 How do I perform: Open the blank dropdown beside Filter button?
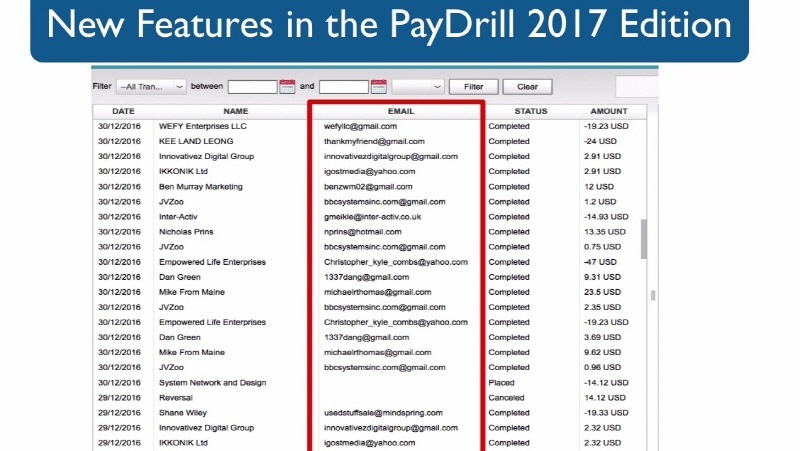pyautogui.click(x=418, y=87)
